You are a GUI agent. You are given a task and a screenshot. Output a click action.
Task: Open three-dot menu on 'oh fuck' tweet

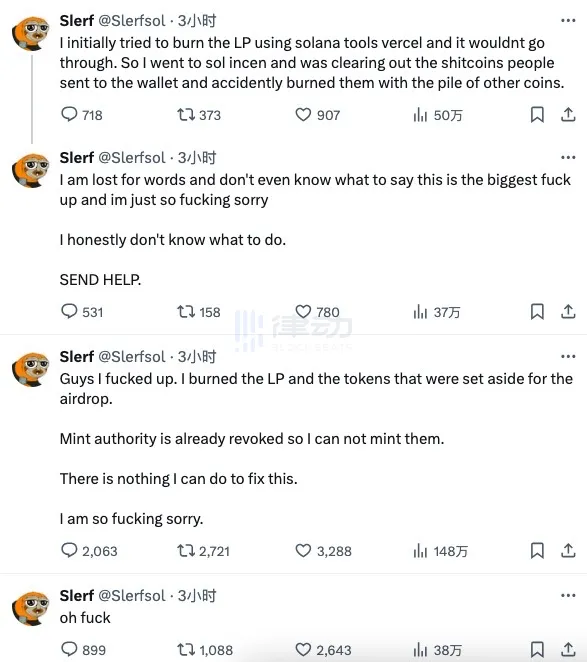pyautogui.click(x=568, y=595)
